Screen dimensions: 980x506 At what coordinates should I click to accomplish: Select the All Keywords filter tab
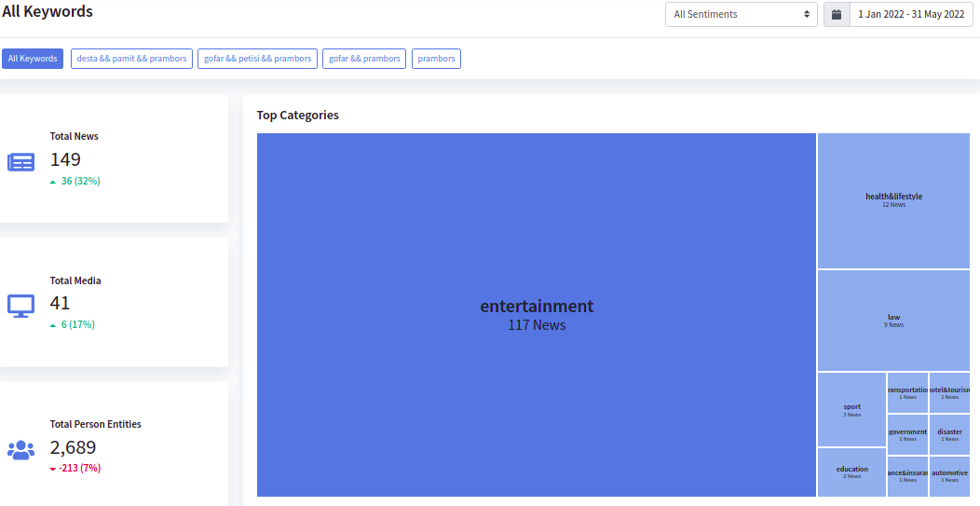tap(33, 59)
